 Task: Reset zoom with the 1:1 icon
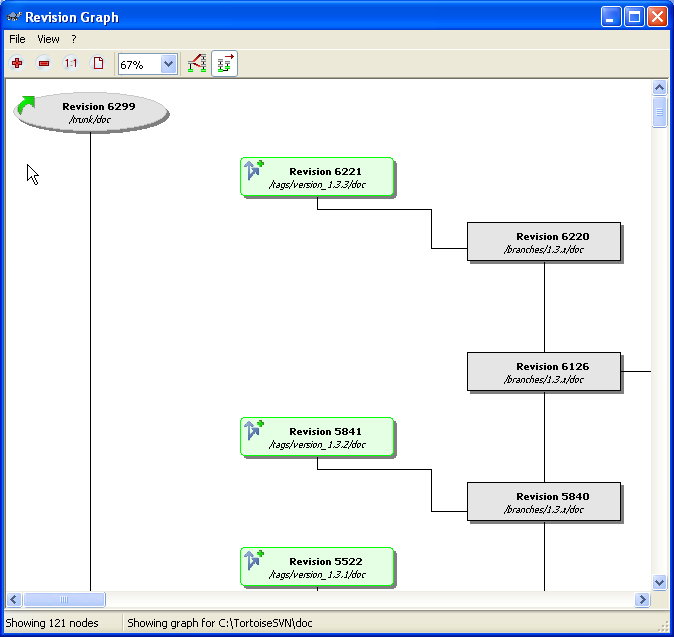tap(70, 64)
